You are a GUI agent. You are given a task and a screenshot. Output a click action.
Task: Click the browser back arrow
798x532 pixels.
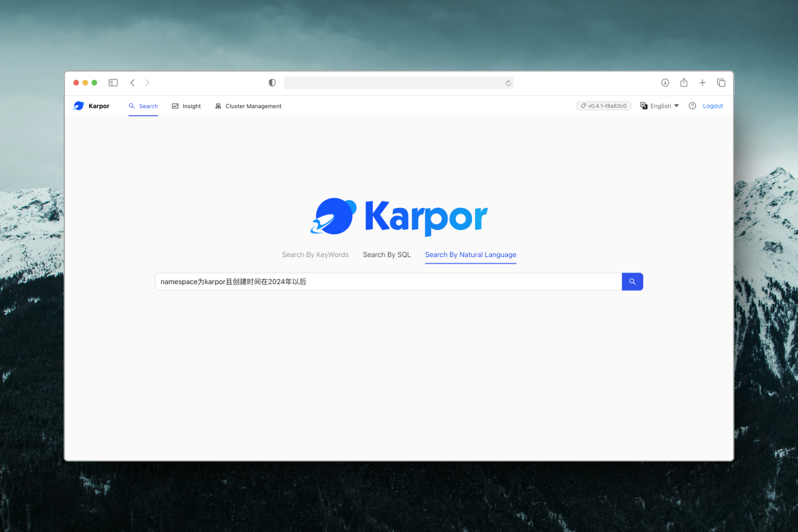point(133,83)
